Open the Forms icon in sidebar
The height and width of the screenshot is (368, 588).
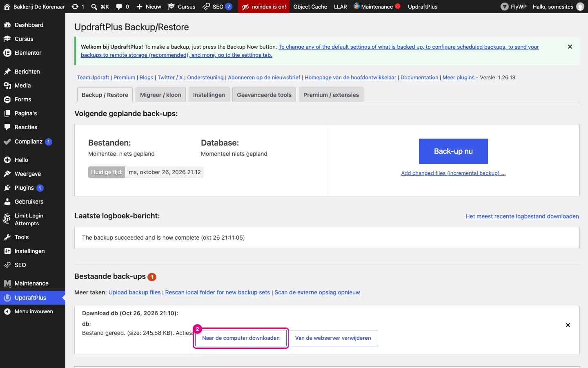pos(7,99)
